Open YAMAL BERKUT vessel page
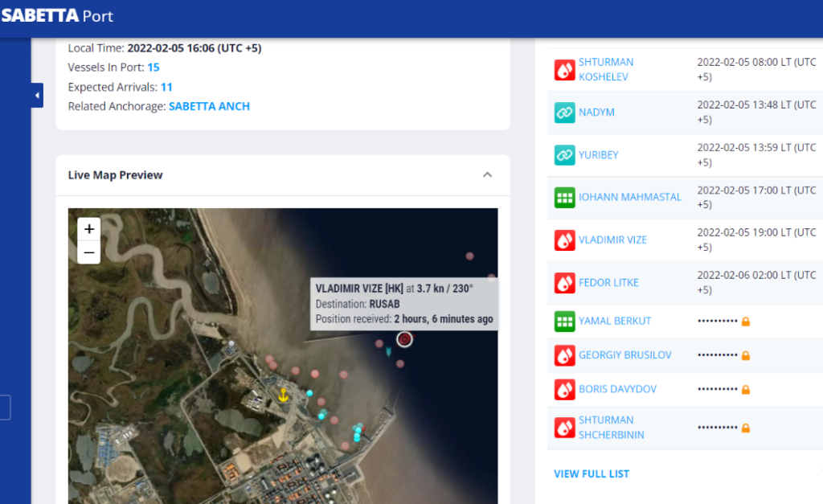Screen dimensions: 823x504 pyautogui.click(x=615, y=322)
